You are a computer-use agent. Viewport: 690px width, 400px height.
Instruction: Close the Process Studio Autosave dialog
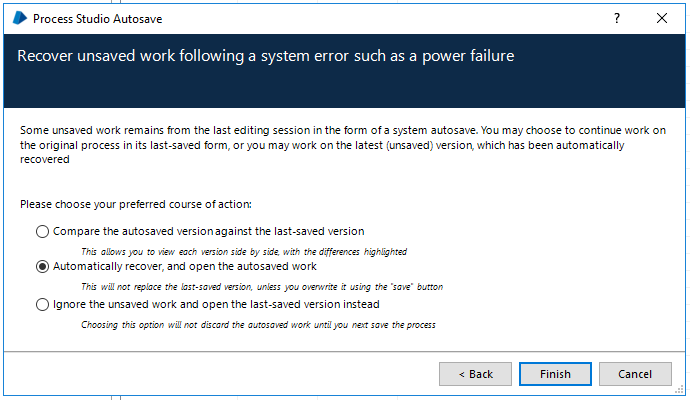[x=662, y=18]
